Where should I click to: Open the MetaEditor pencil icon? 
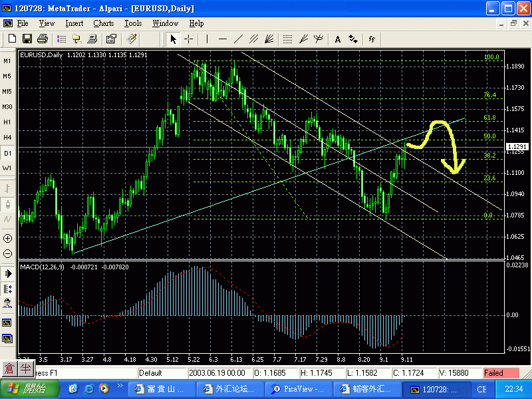131,39
